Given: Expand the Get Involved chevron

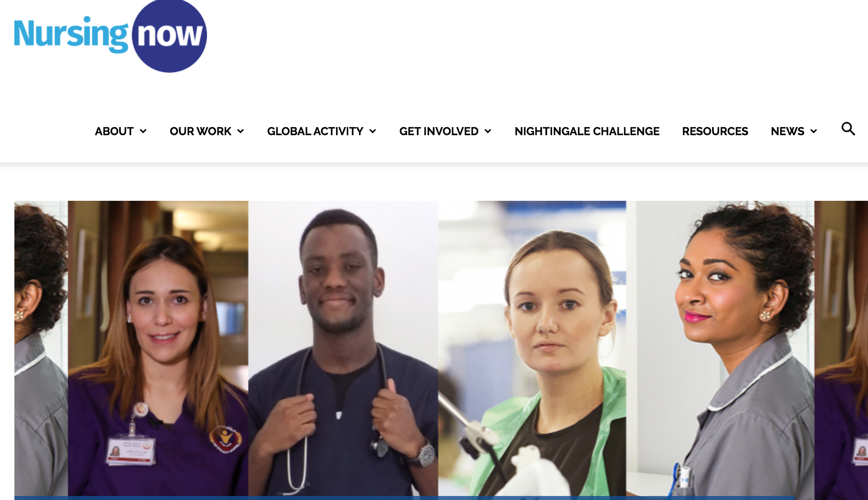Looking at the screenshot, I should 488,131.
